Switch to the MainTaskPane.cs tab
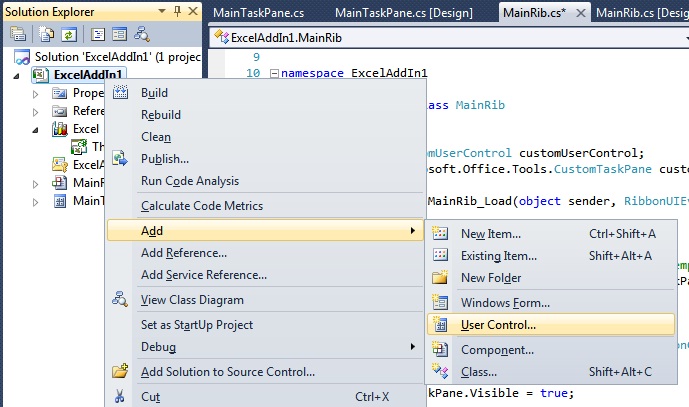The width and height of the screenshot is (689, 407). (x=258, y=13)
